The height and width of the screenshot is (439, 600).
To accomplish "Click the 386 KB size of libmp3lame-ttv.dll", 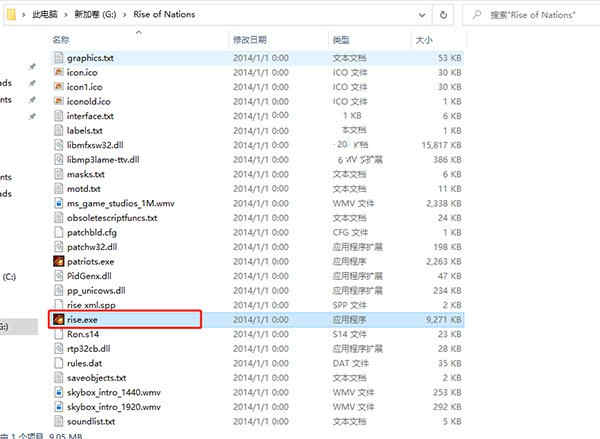I will click(x=447, y=160).
